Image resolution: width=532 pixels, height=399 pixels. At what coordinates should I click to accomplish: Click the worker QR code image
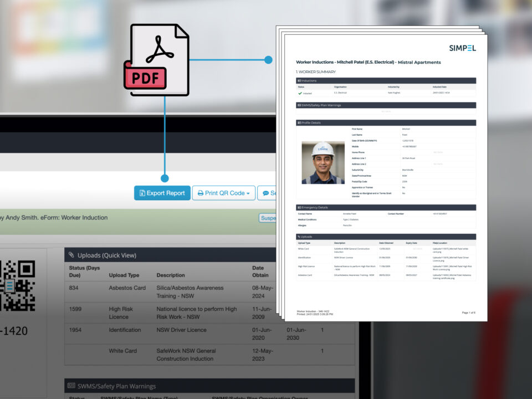(x=17, y=285)
